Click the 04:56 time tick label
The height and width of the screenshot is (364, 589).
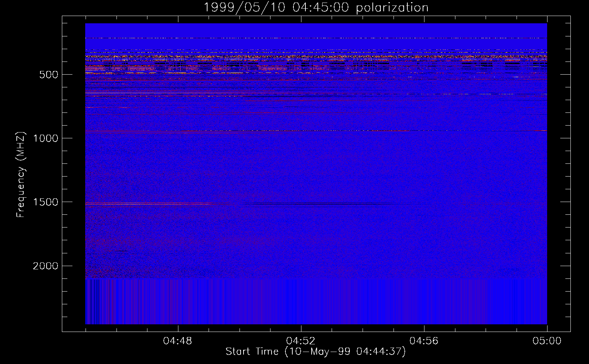[x=424, y=341]
